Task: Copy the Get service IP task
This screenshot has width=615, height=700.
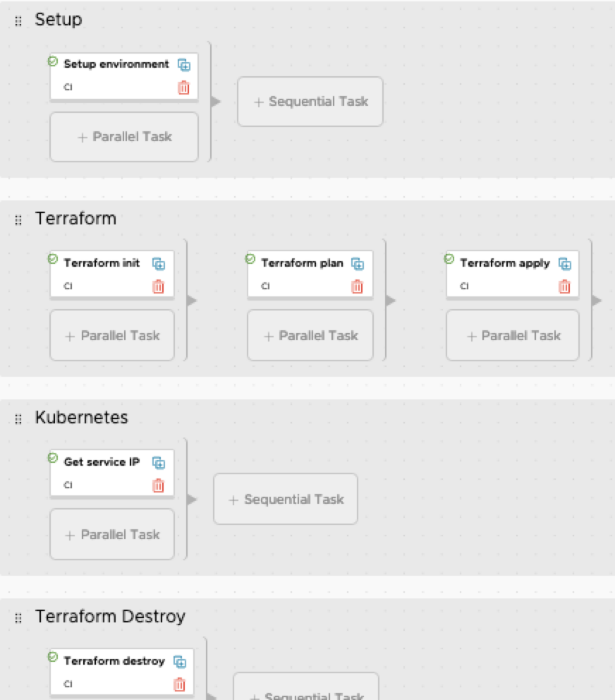Action: 159,463
